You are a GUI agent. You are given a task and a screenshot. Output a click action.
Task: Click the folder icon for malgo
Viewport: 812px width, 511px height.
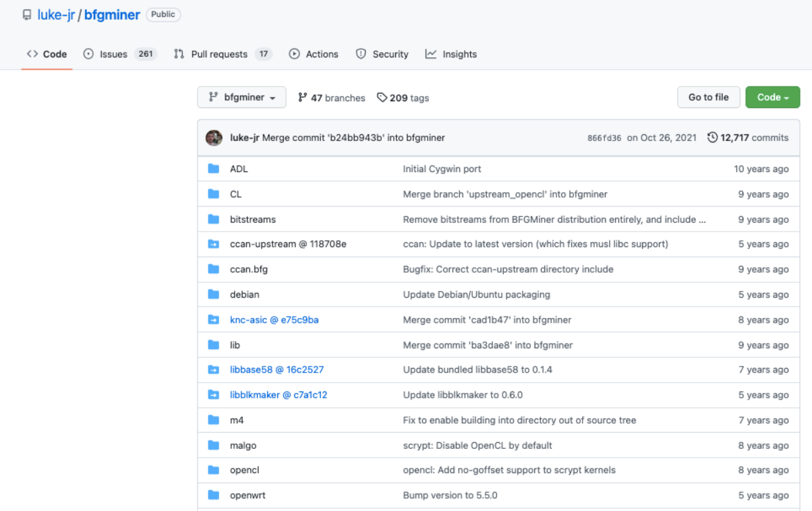click(214, 446)
